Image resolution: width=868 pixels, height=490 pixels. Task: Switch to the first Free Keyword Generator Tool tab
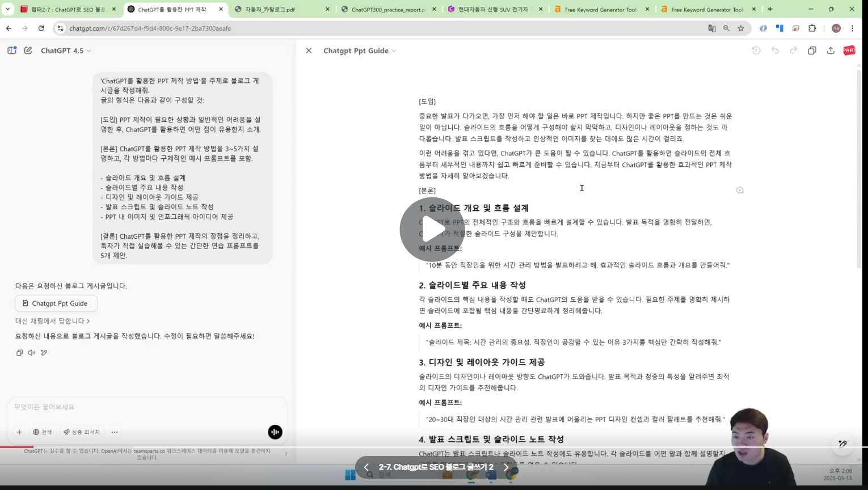pos(601,9)
